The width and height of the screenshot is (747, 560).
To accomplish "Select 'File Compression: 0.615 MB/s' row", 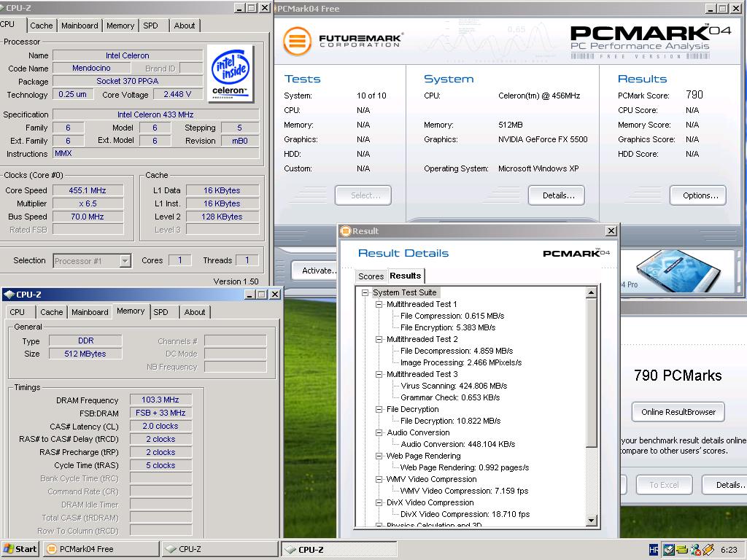I will pyautogui.click(x=452, y=316).
